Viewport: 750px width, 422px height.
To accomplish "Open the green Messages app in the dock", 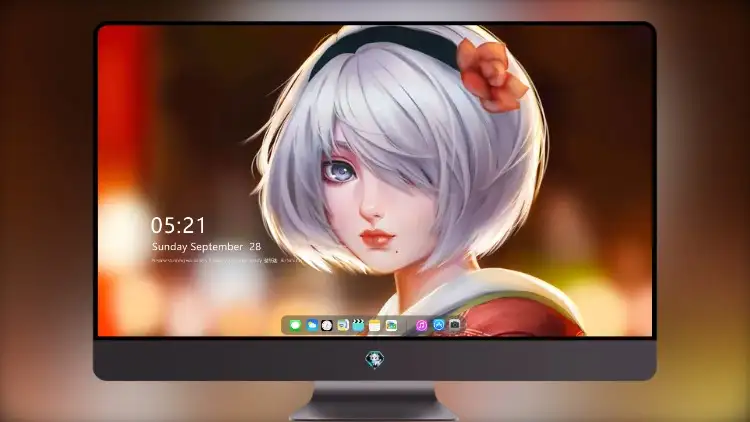I will pyautogui.click(x=295, y=325).
